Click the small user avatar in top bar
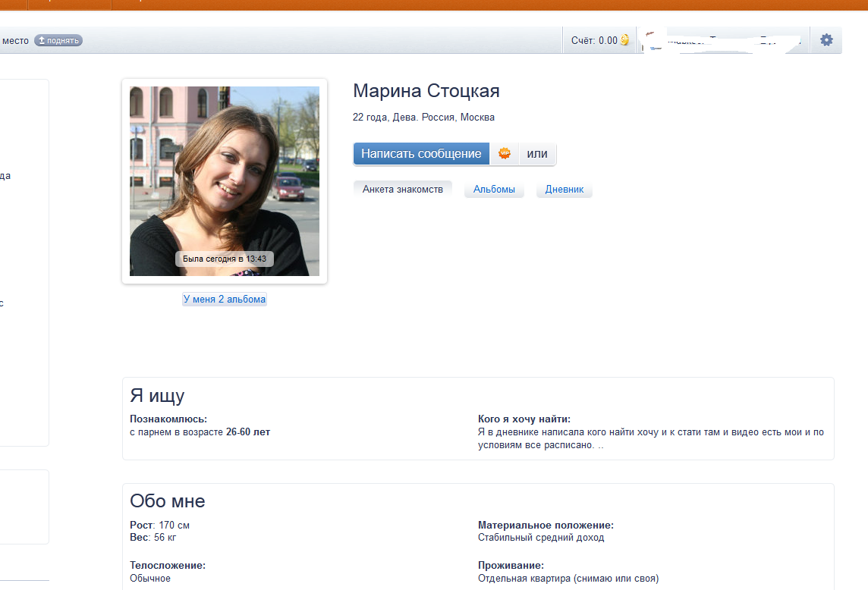Viewport: 868px width, 590px height. coord(649,41)
